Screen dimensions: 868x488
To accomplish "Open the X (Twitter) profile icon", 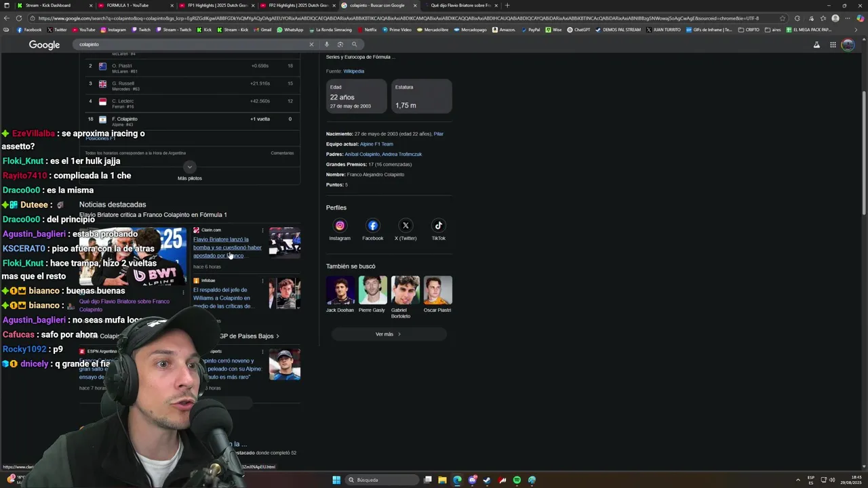I will click(406, 226).
